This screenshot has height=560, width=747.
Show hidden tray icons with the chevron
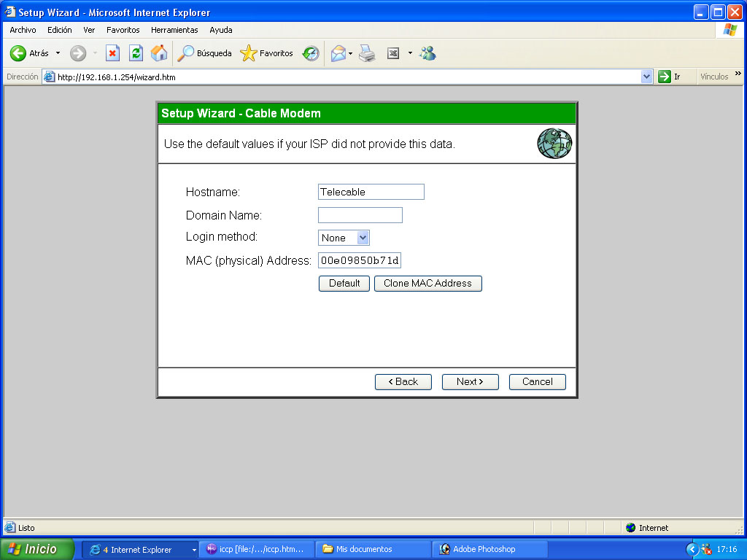click(692, 550)
